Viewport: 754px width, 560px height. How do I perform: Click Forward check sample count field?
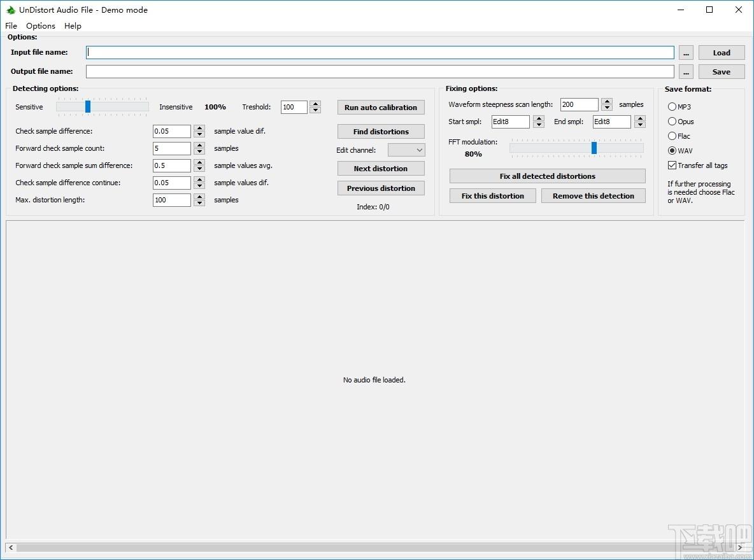point(172,148)
